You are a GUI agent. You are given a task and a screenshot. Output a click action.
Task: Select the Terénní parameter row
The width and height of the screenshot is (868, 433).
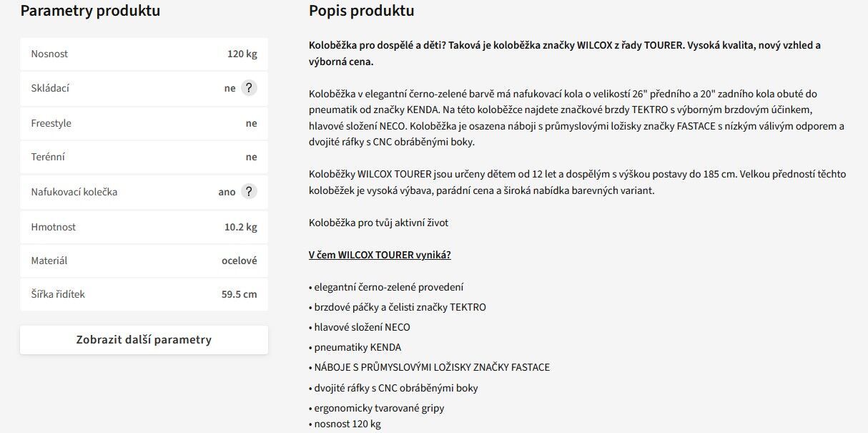coord(144,157)
